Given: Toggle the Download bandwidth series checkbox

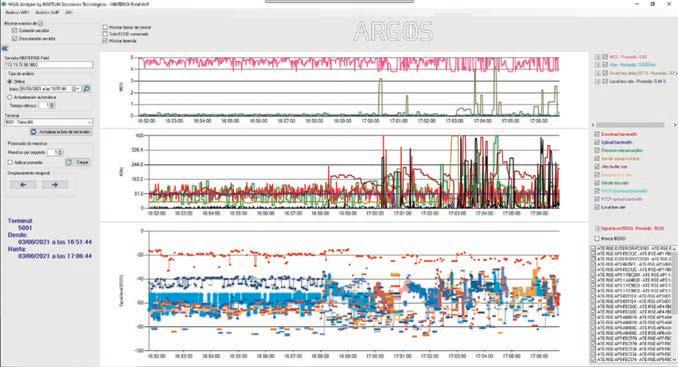Looking at the screenshot, I should tap(597, 134).
